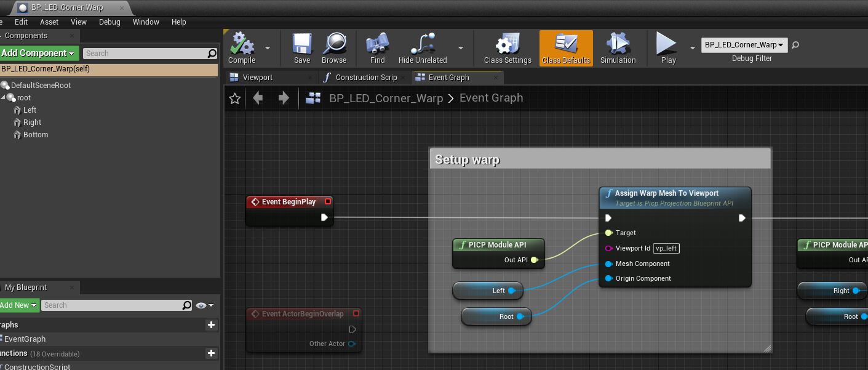Select ConstructionScript function entry
868x370 pixels.
point(37,367)
